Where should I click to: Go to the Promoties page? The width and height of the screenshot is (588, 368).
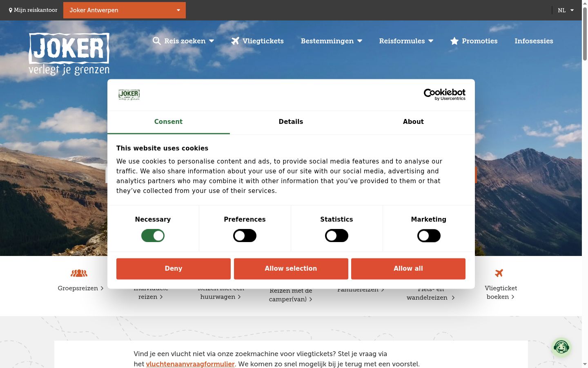point(474,41)
